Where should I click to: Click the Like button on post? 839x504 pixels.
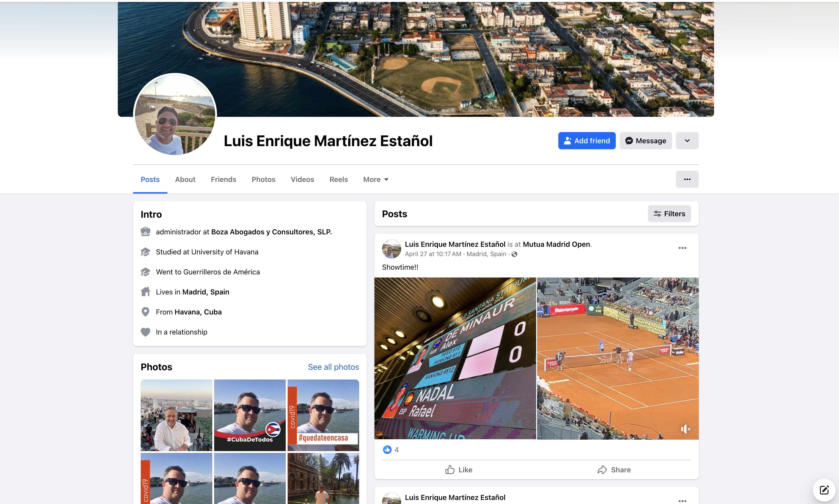click(x=459, y=470)
